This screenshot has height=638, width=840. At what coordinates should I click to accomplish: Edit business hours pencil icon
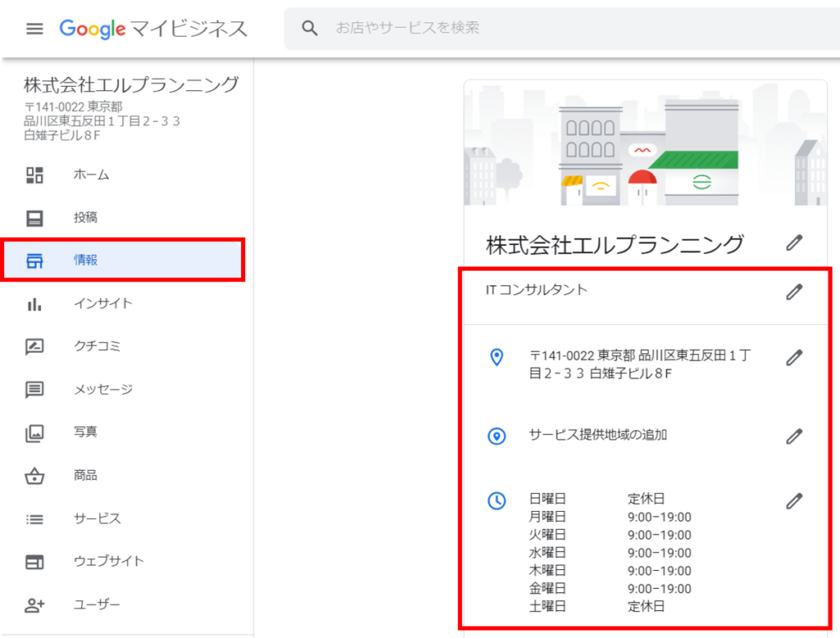point(794,501)
